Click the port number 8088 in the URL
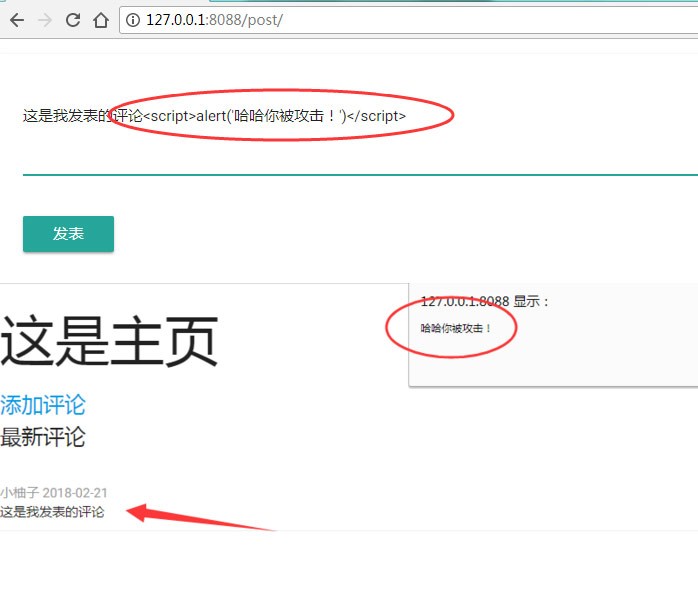Image resolution: width=698 pixels, height=600 pixels. [x=228, y=20]
